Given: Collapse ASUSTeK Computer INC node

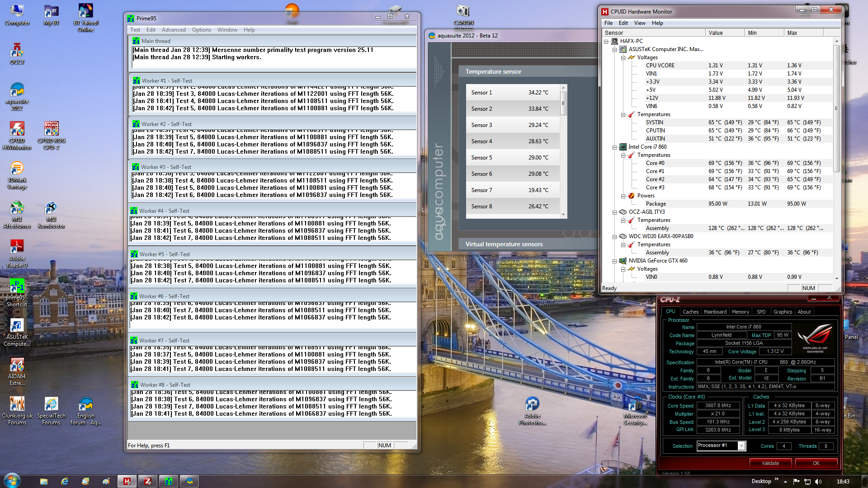Looking at the screenshot, I should [x=614, y=49].
